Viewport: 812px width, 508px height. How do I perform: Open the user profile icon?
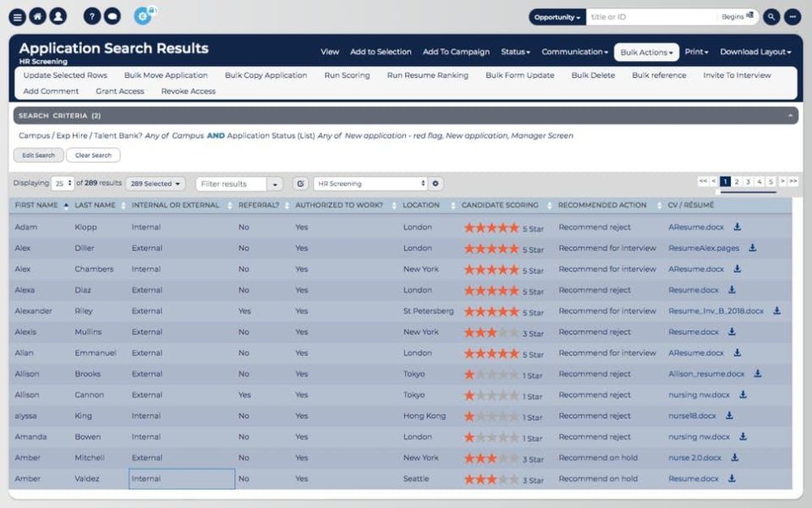58,16
